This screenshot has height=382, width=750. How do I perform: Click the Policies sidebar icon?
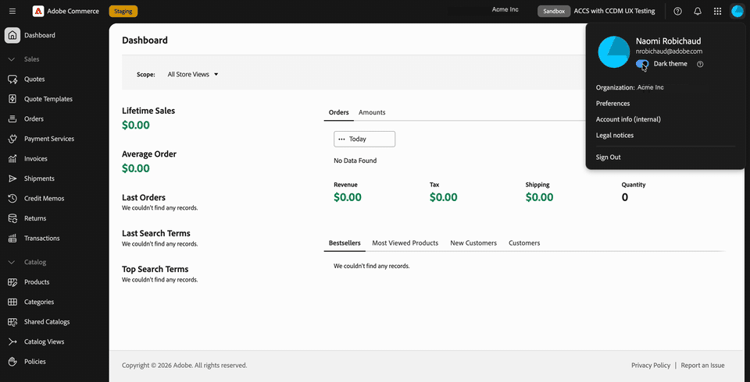pos(12,361)
